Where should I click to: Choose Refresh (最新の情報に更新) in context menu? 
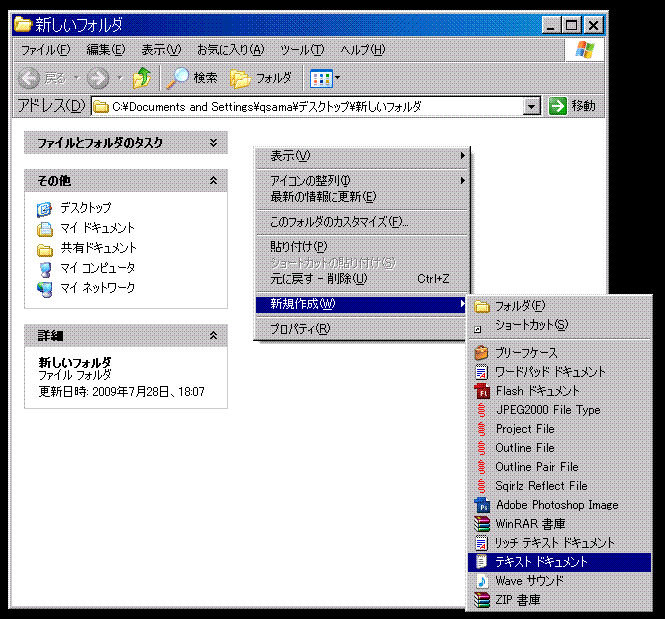click(x=362, y=197)
